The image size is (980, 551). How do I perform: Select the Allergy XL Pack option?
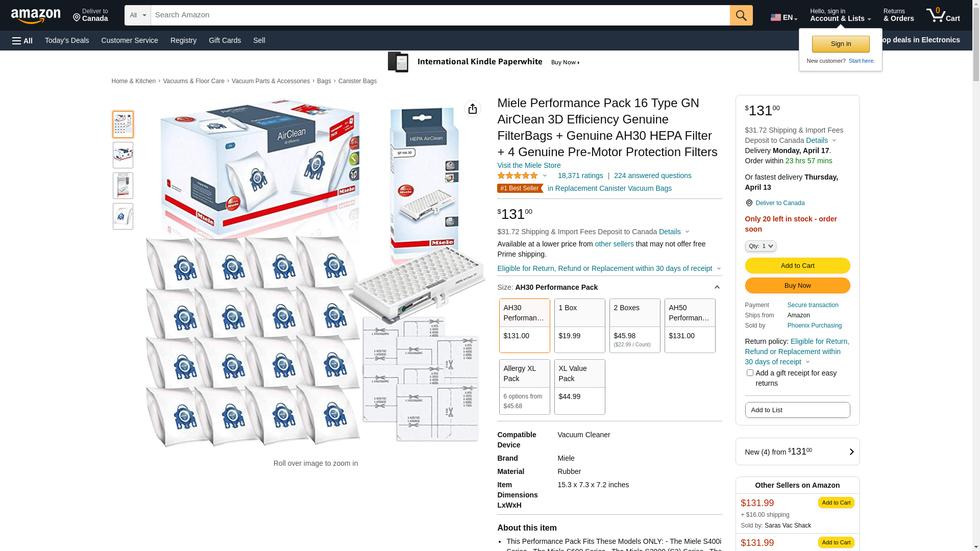coord(525,387)
